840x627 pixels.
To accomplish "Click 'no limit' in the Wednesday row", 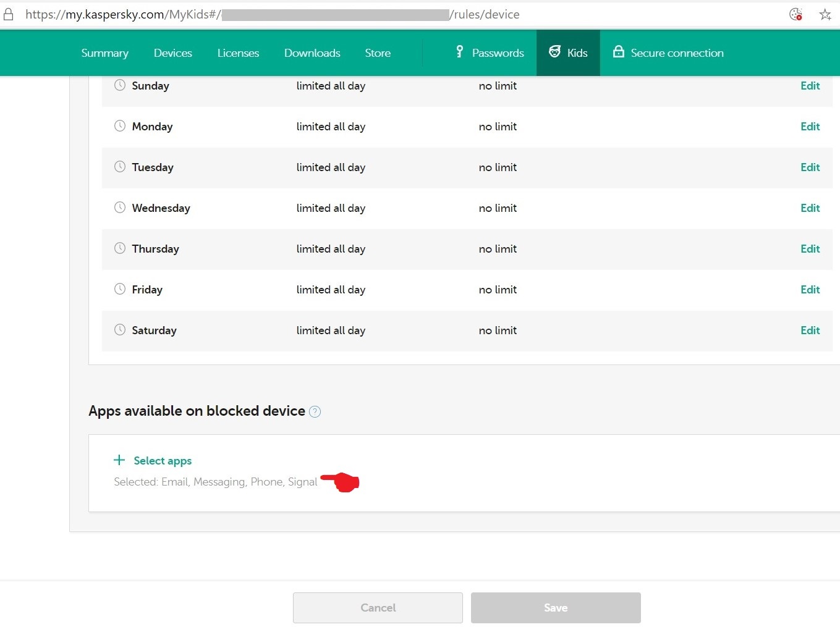I will [498, 208].
